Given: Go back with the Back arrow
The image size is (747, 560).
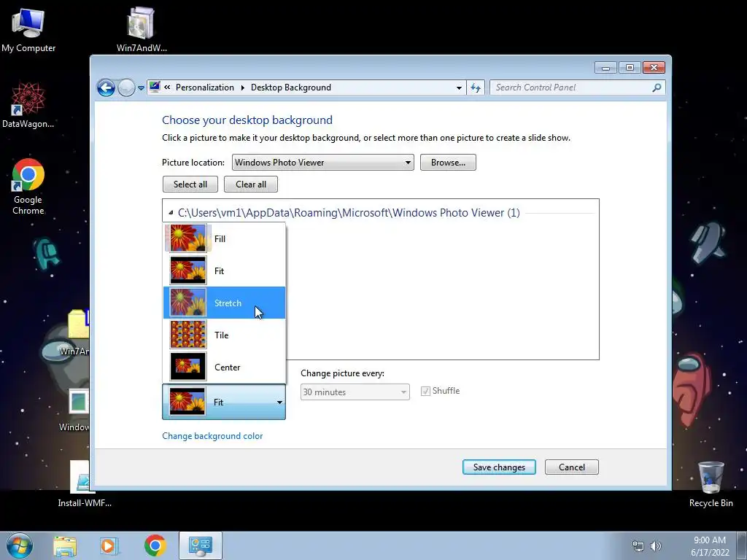Looking at the screenshot, I should point(106,87).
